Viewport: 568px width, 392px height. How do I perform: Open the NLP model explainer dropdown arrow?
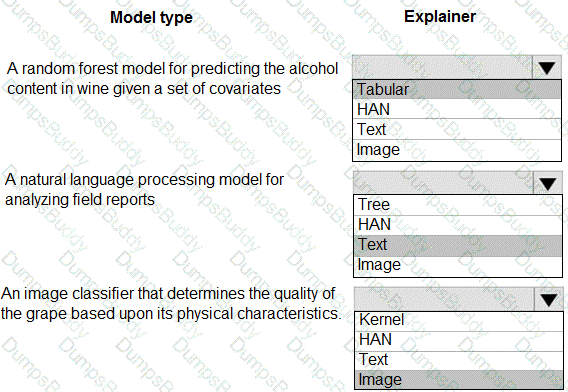coord(547,183)
